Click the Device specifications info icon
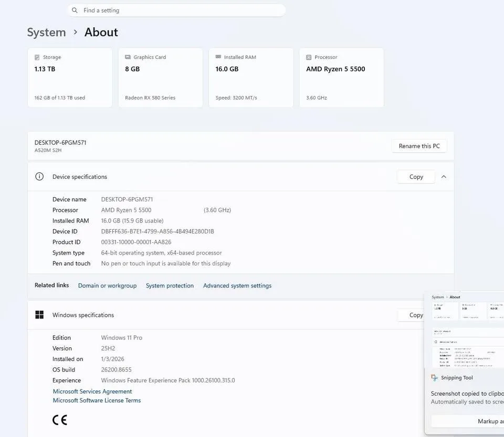 click(x=39, y=177)
